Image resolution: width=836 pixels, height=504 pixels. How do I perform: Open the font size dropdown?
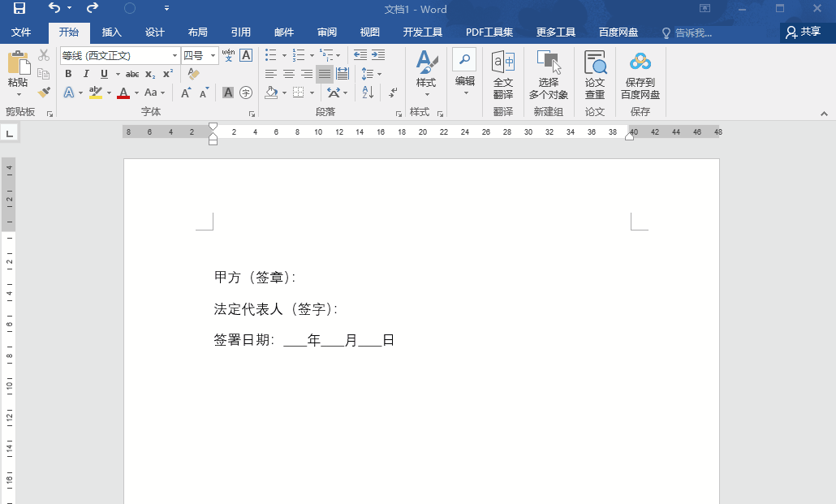[213, 55]
